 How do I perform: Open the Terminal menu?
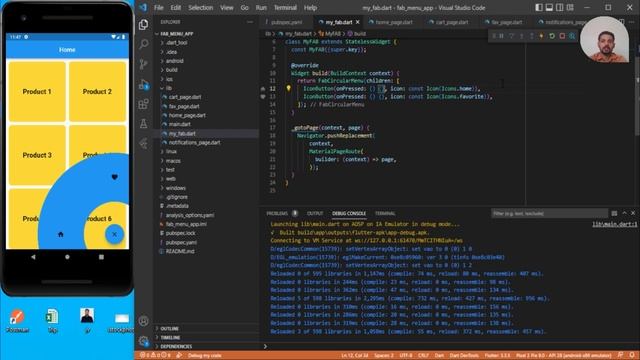point(285,8)
